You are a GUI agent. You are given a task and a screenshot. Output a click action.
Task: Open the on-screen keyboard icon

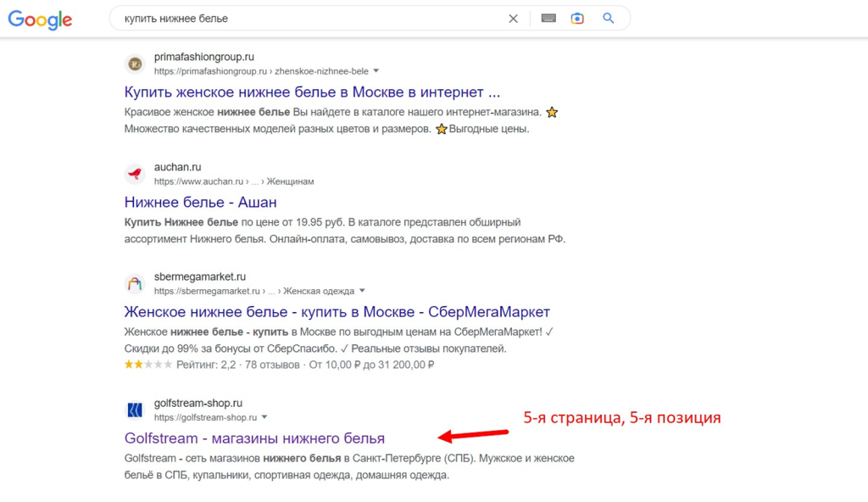click(548, 19)
